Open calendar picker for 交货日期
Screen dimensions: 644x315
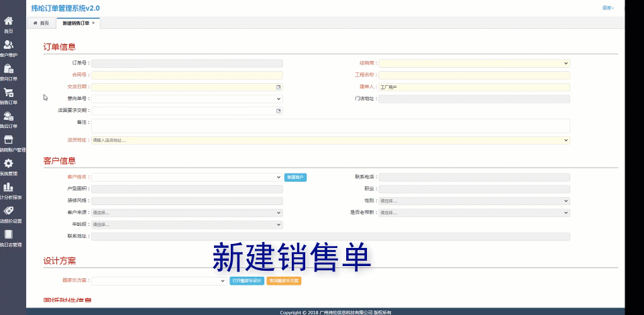click(278, 87)
